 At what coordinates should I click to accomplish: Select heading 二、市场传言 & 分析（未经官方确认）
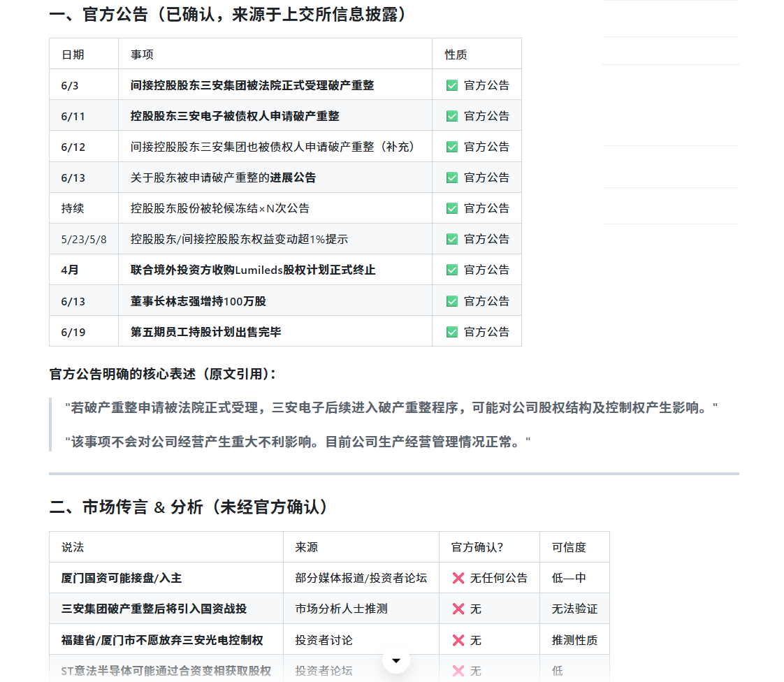[190, 507]
